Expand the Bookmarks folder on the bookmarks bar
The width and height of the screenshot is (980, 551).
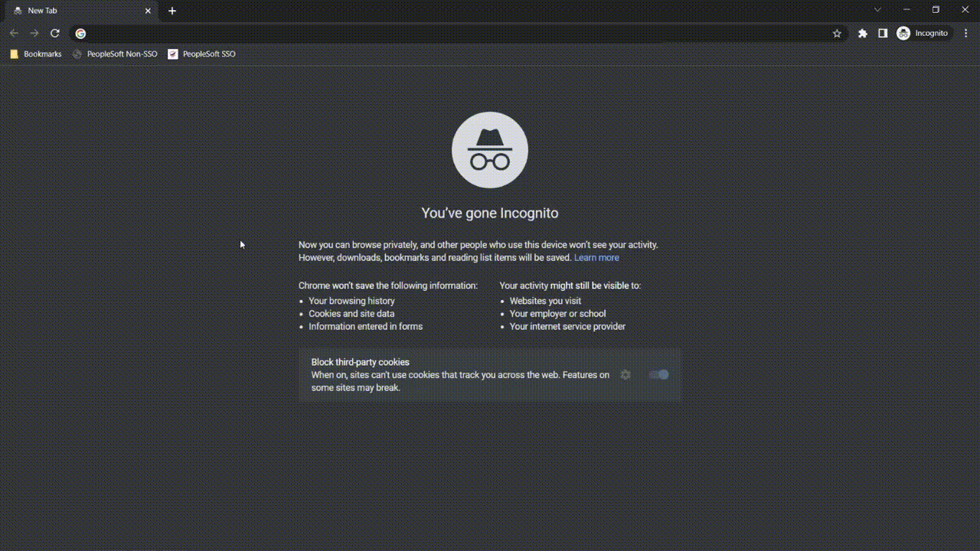[35, 54]
